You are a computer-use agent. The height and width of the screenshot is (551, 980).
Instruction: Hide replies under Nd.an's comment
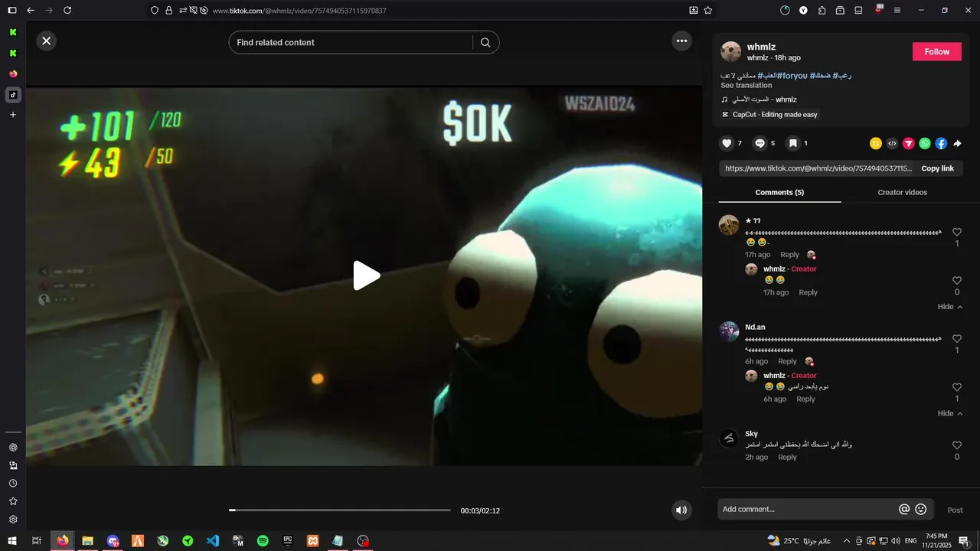(x=950, y=413)
